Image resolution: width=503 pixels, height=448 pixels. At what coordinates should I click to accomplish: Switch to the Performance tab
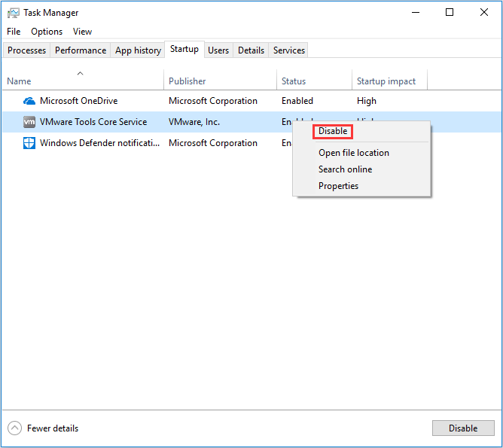81,50
